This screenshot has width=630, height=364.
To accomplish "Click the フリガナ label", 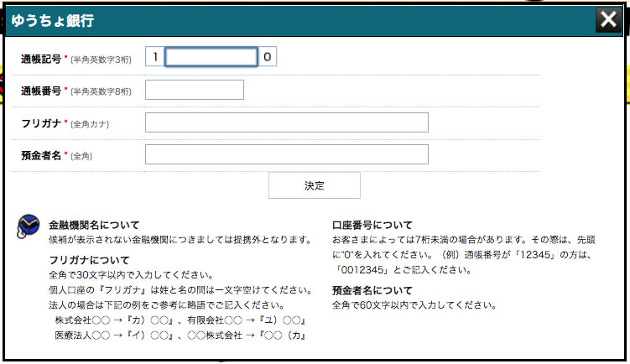I will point(41,123).
